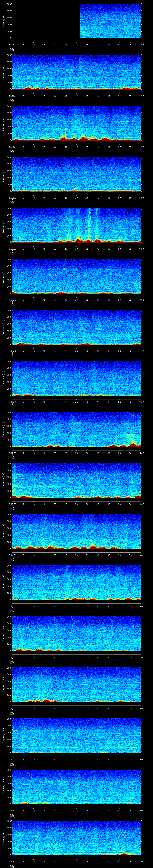Viewport: 153px width, 868px height.
Task: Select the spectrogram panel starting at 13:05:00
Action: coord(76,72)
